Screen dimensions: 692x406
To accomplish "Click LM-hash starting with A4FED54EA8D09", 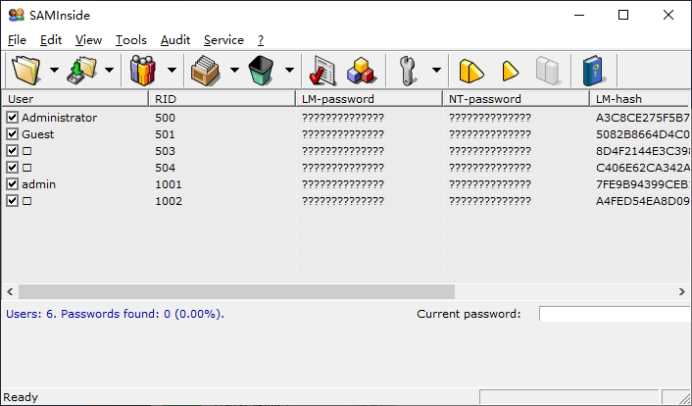I will pos(643,201).
